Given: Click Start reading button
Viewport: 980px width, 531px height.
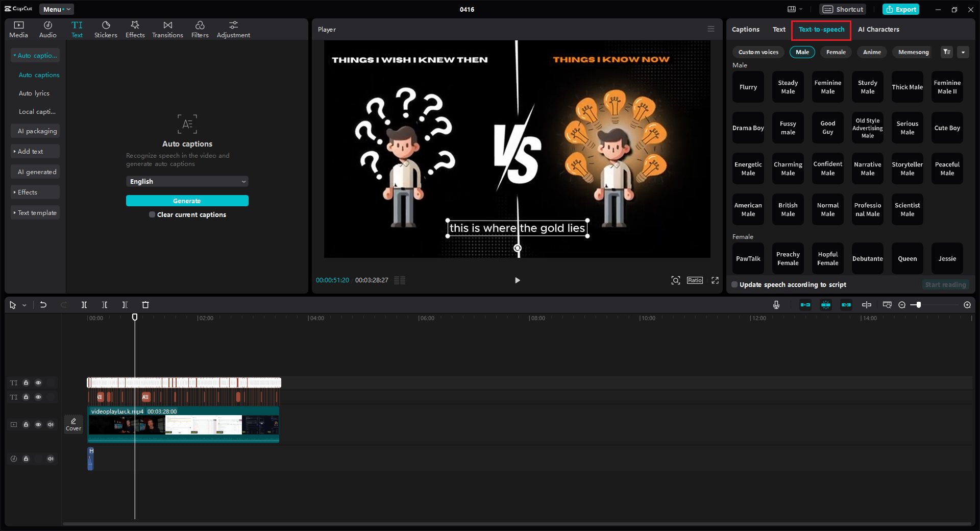Looking at the screenshot, I should point(946,284).
